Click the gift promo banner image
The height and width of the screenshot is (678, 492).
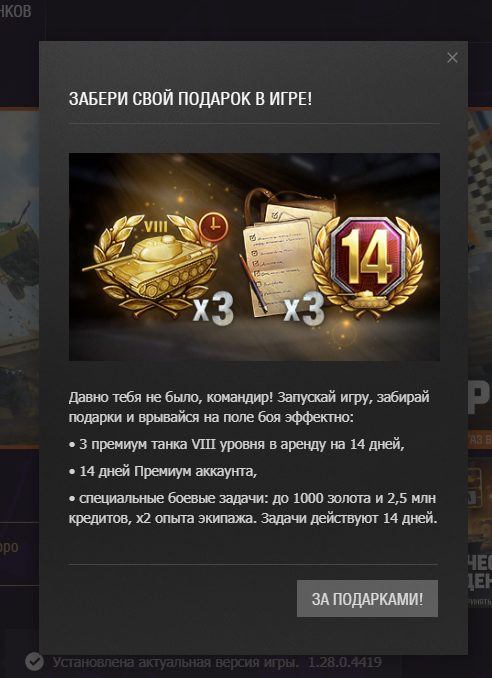(254, 257)
